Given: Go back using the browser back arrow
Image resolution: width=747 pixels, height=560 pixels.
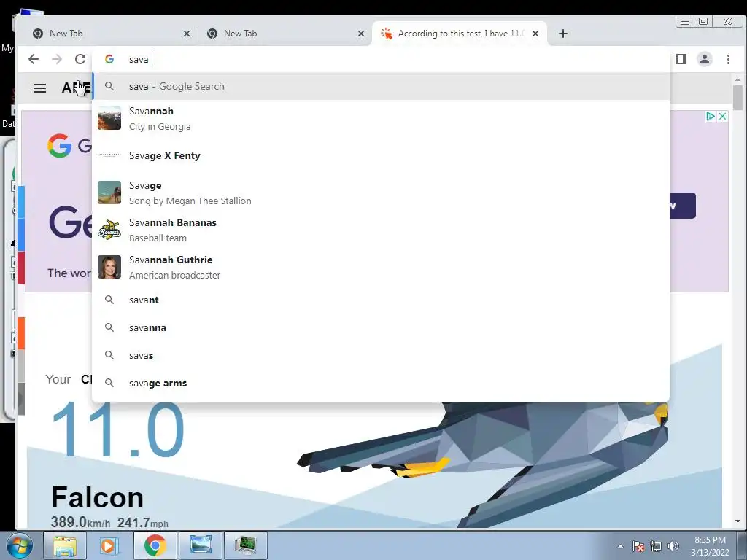Looking at the screenshot, I should (x=34, y=59).
